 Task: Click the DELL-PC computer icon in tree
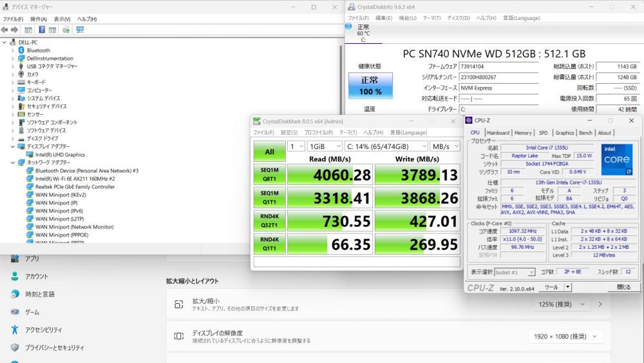[13, 43]
